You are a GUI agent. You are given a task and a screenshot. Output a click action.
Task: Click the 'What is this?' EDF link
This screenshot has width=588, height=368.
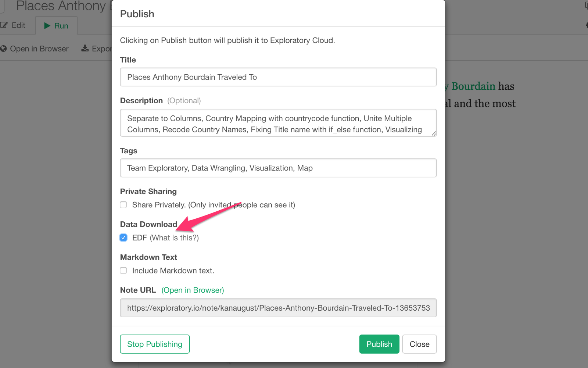[174, 238]
